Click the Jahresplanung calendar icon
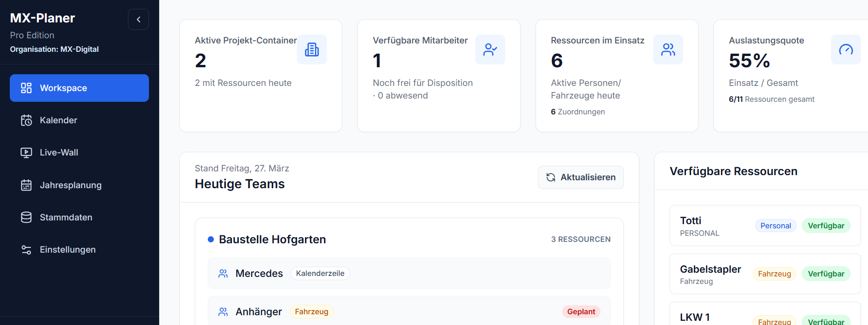The height and width of the screenshot is (325, 868). 26,185
